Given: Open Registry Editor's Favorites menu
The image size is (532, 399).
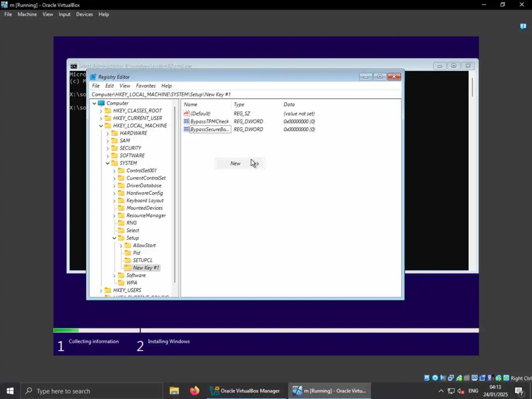Looking at the screenshot, I should click(145, 86).
